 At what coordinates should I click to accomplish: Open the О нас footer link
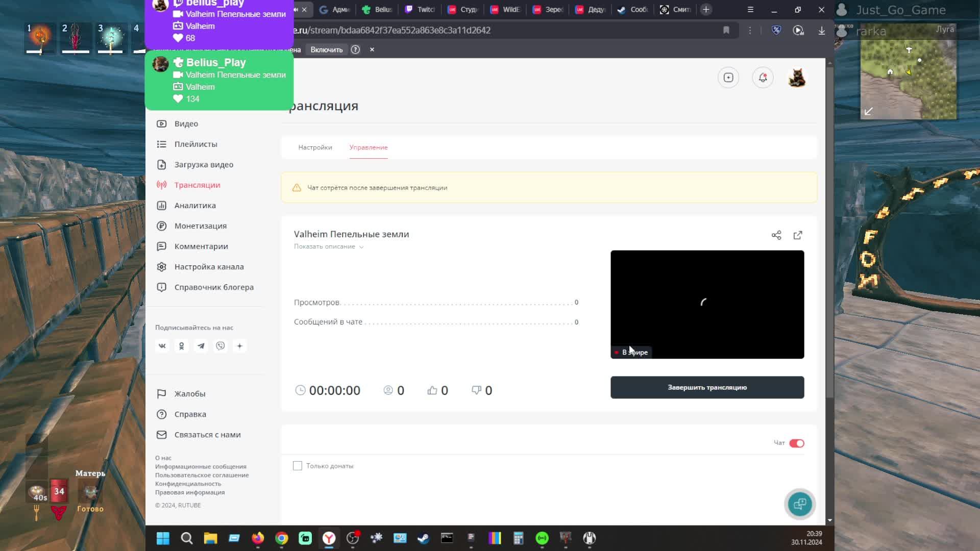pyautogui.click(x=163, y=458)
